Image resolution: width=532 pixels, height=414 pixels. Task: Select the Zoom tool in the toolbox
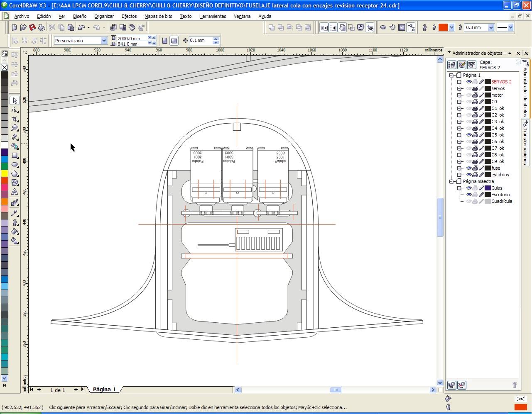[x=15, y=128]
